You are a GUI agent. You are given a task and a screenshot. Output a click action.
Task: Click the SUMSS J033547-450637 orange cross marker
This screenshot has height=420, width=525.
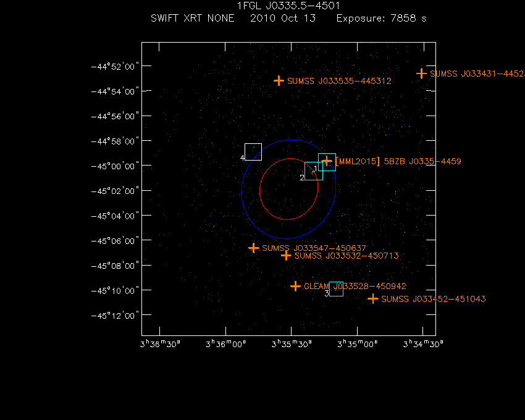click(x=253, y=248)
